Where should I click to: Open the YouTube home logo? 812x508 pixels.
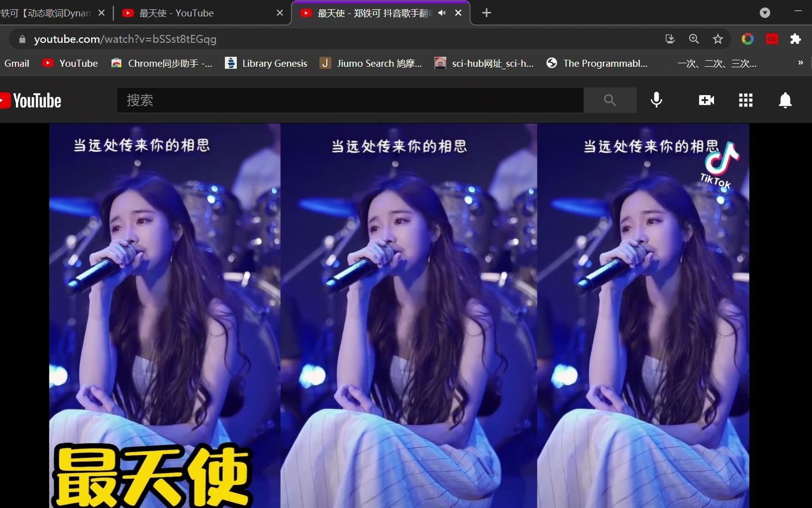click(30, 101)
